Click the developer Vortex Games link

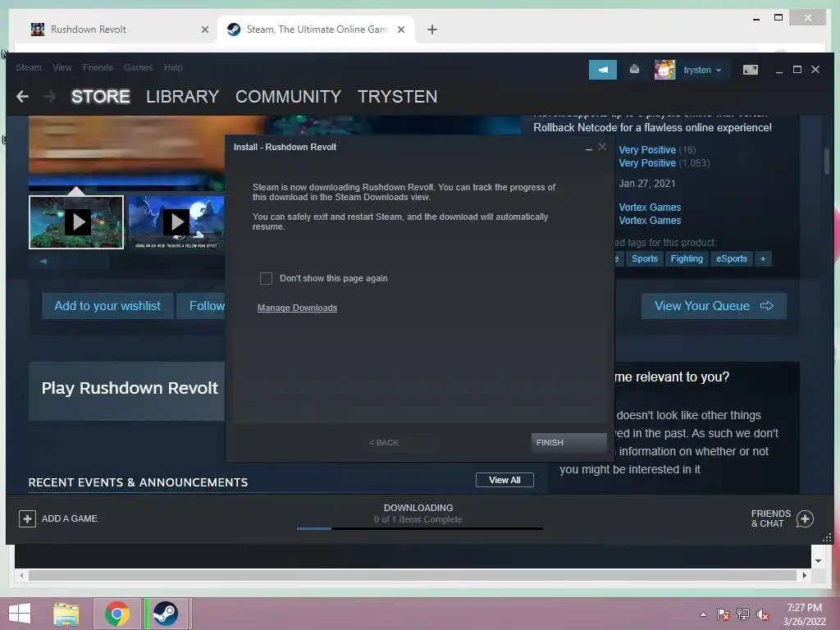[x=650, y=208]
